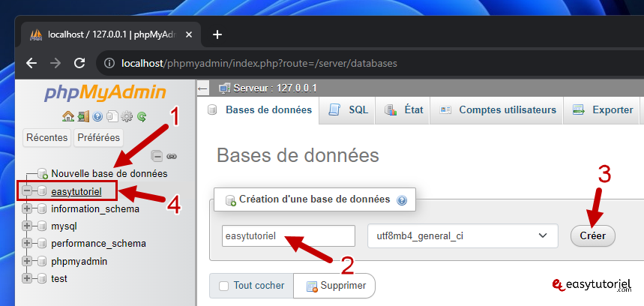Expand the phpmyadmin tree node

27,261
